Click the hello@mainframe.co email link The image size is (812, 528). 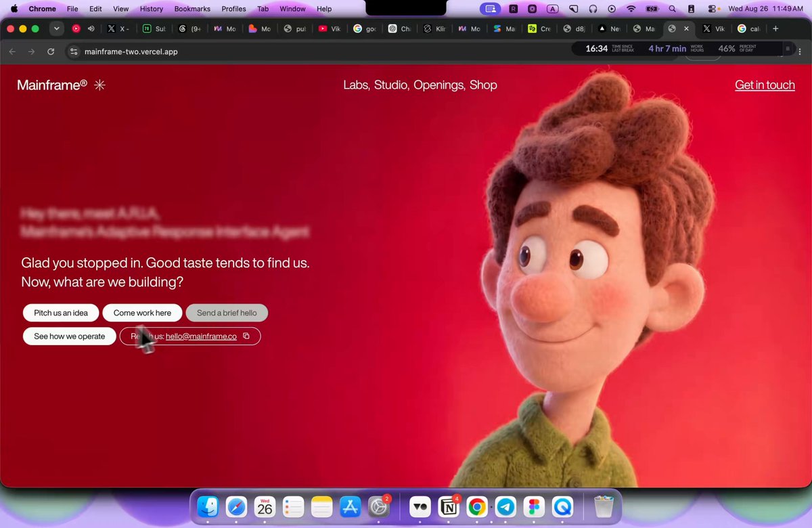tap(201, 336)
